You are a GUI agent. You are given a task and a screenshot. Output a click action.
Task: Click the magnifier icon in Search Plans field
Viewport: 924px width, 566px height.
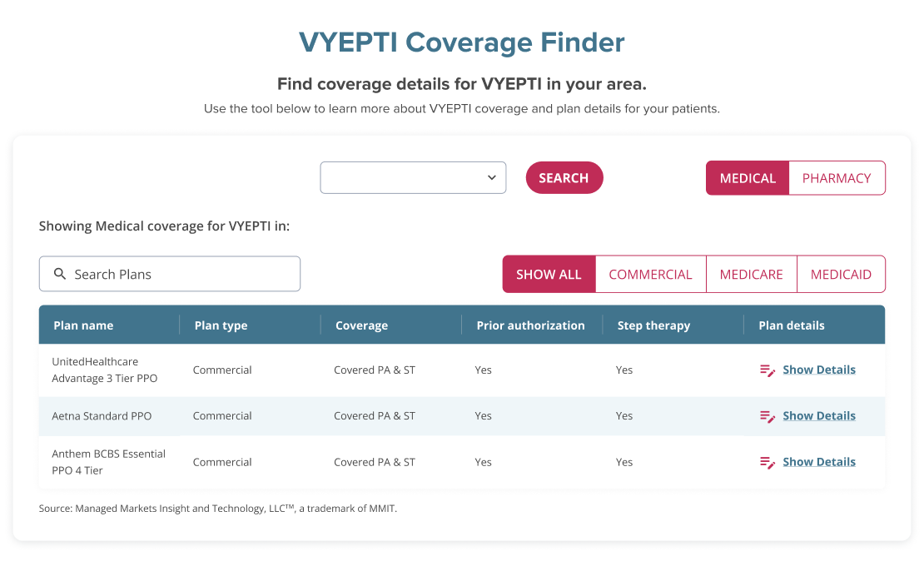pos(59,273)
